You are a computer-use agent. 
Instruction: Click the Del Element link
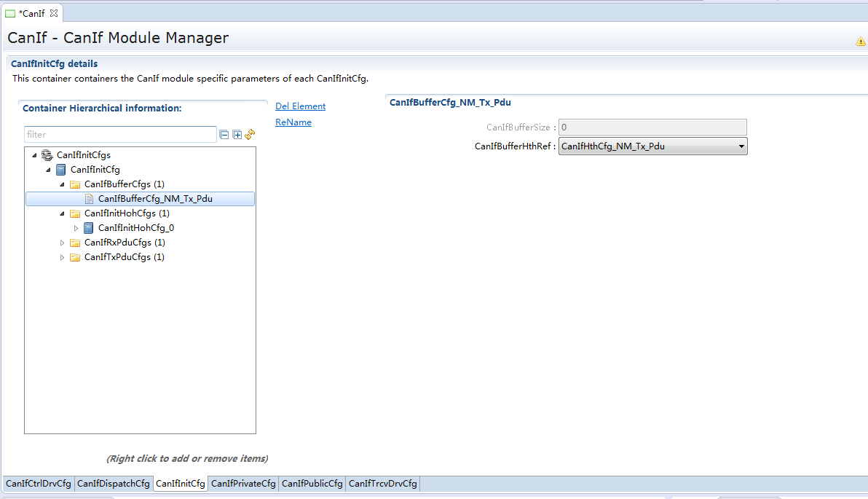click(x=300, y=106)
